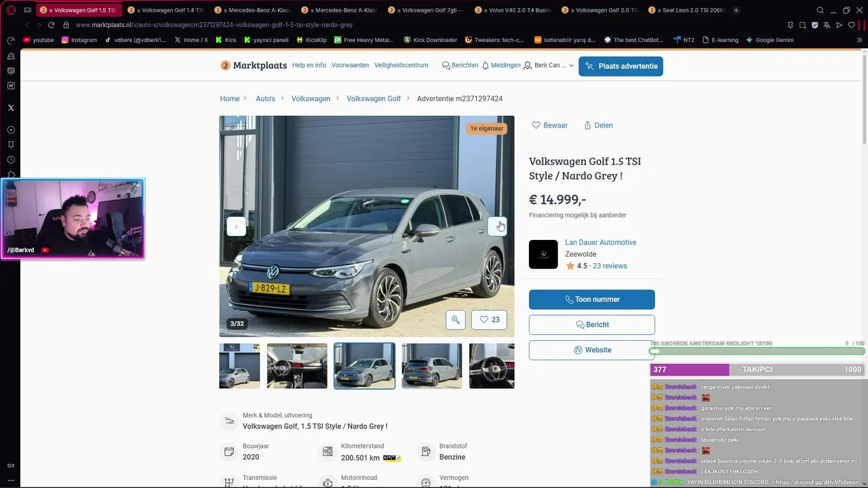Open the player icon in Opera sidebar
Screen dimensions: 868x488
tap(11, 130)
